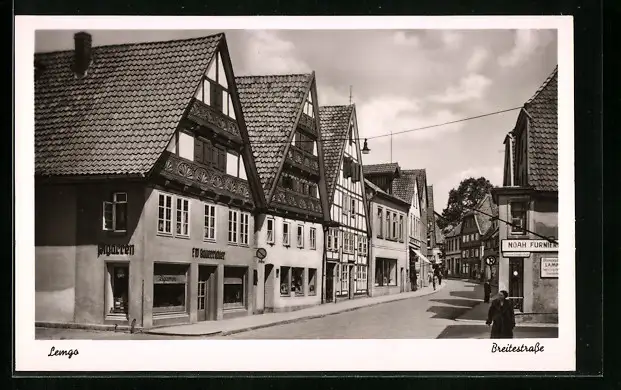Click the Noah Furnier sign

529,245
